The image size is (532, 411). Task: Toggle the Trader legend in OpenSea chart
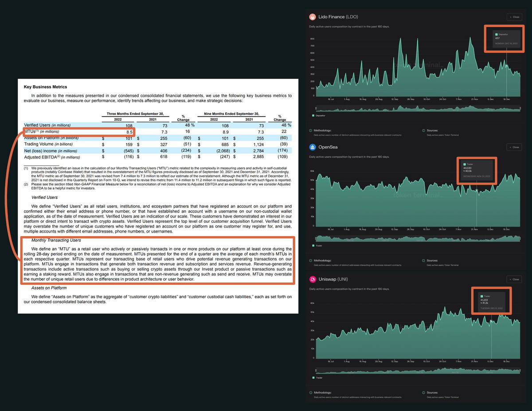(x=318, y=245)
